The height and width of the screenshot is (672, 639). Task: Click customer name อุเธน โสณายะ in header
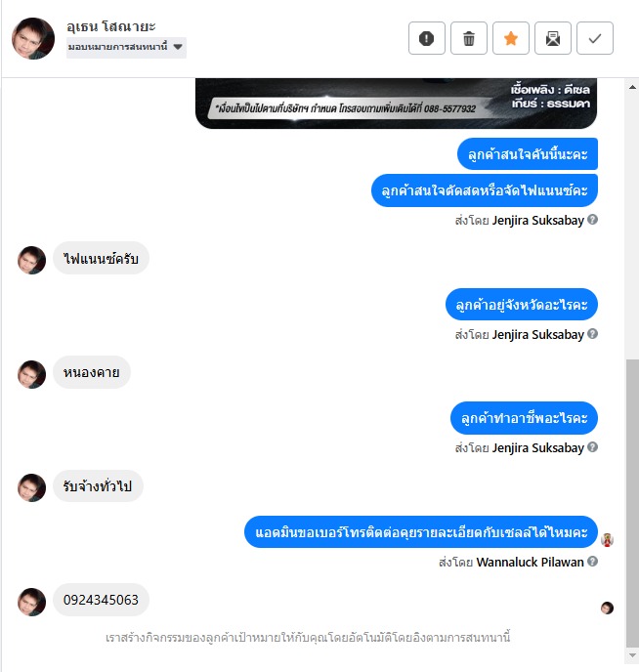click(111, 26)
